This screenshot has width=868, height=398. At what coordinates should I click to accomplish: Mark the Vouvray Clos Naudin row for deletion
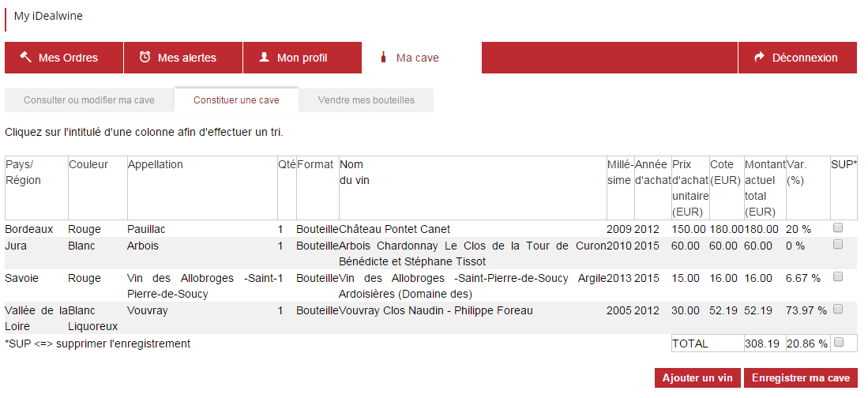click(x=837, y=310)
